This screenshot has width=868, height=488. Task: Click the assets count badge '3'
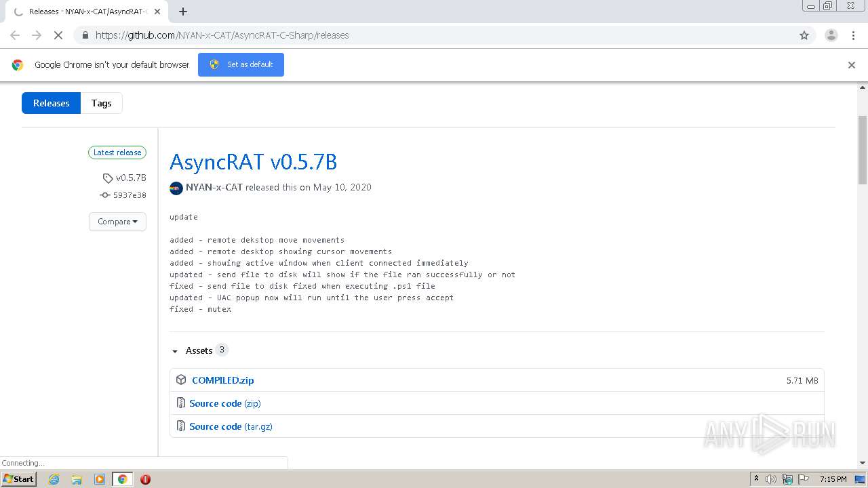[x=222, y=350]
